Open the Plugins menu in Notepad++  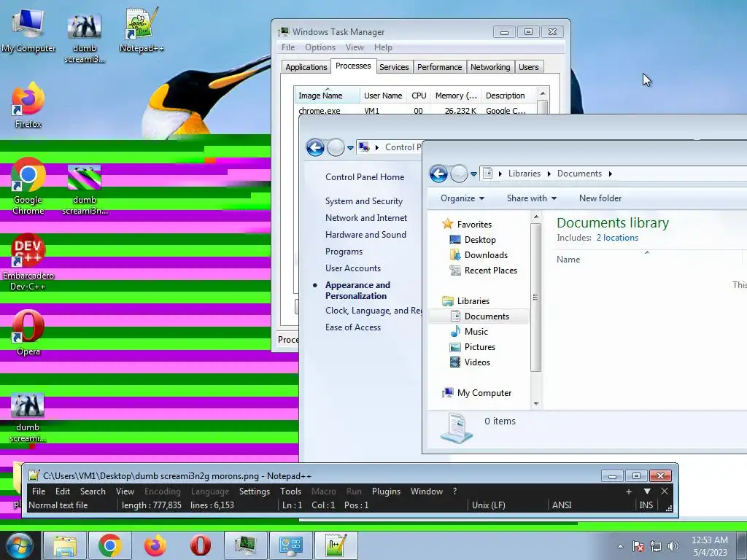[386, 491]
